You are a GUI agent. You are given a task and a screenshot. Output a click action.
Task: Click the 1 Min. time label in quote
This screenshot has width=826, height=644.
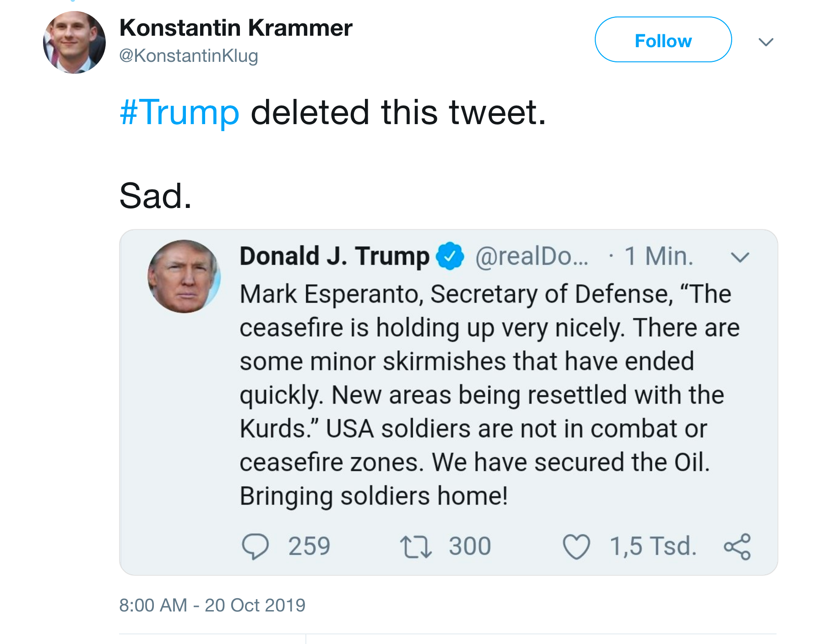coord(659,256)
